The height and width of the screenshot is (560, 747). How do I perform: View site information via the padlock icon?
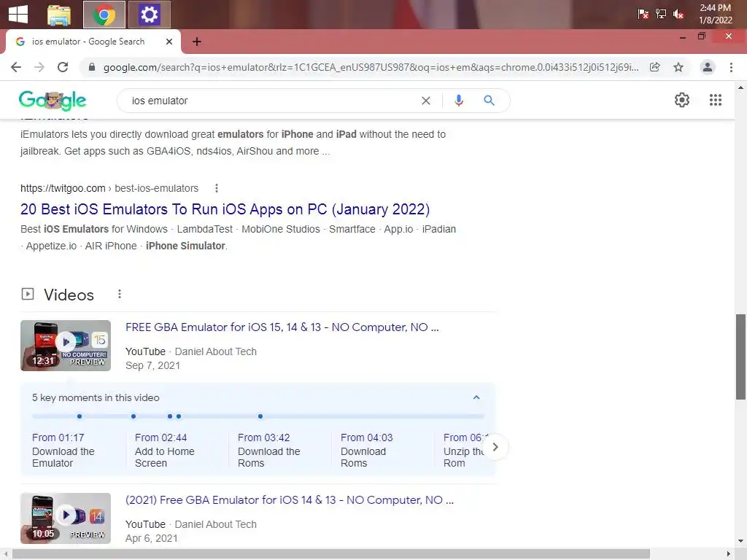click(92, 67)
